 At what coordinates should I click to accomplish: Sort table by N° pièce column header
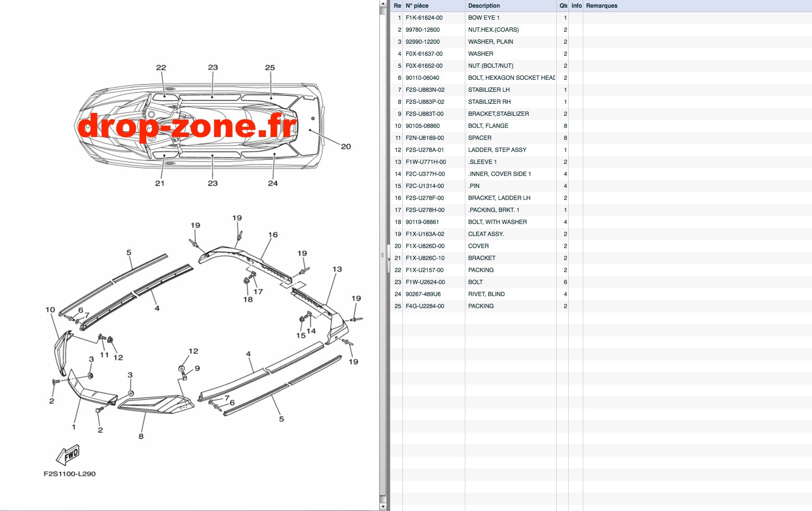pyautogui.click(x=434, y=6)
